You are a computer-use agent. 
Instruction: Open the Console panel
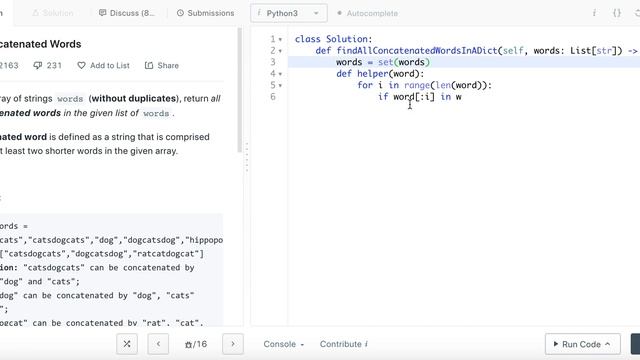[x=284, y=344]
